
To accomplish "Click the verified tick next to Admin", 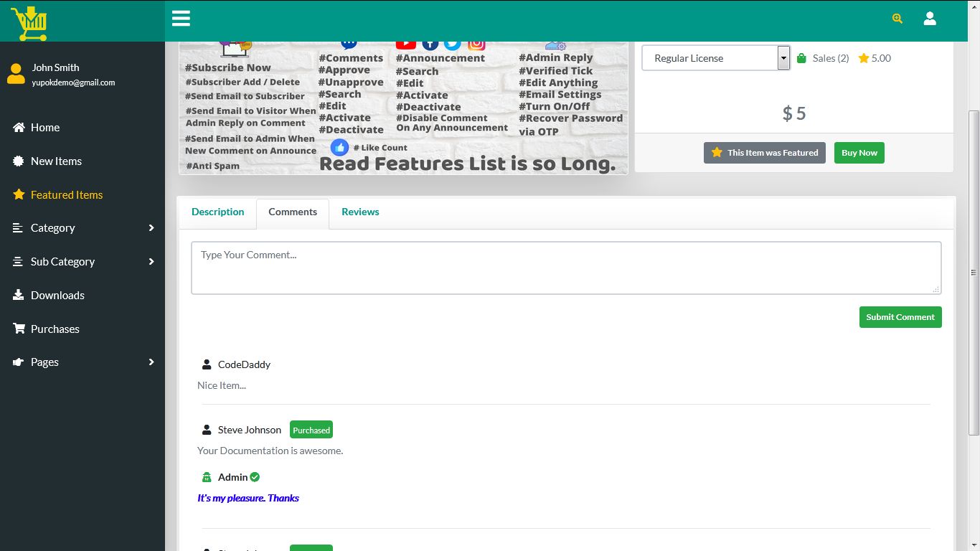I will point(253,476).
